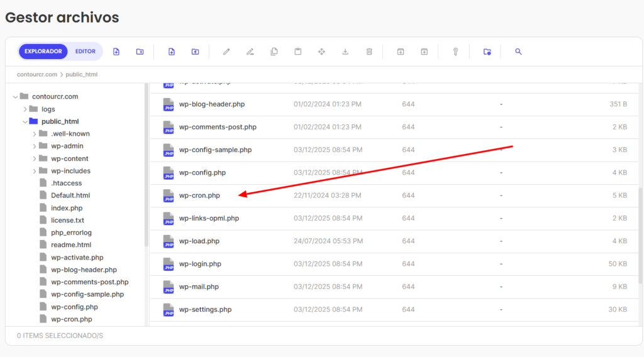Expand the wp-content folder chevron
The height and width of the screenshot is (357, 644).
pos(35,159)
